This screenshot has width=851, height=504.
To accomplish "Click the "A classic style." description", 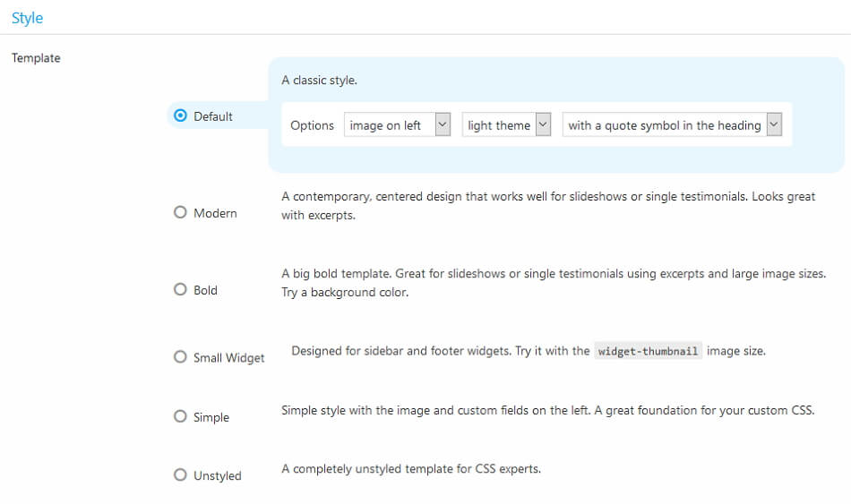I will point(319,81).
